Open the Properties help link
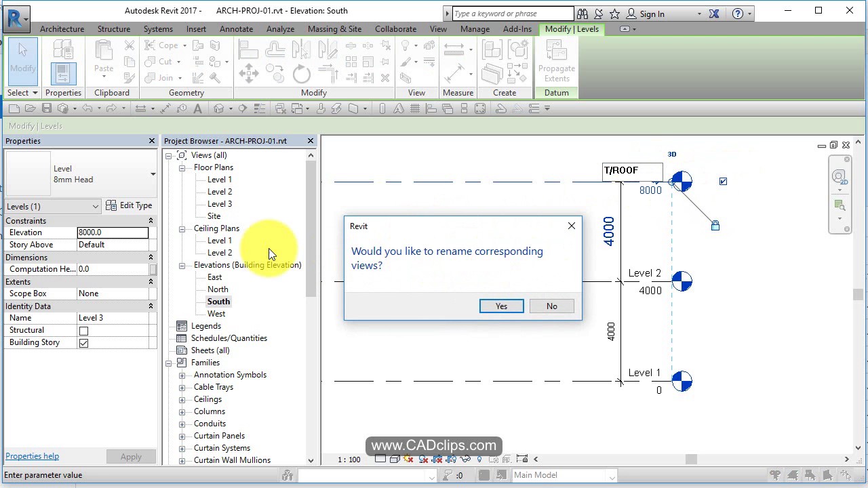 click(32, 456)
